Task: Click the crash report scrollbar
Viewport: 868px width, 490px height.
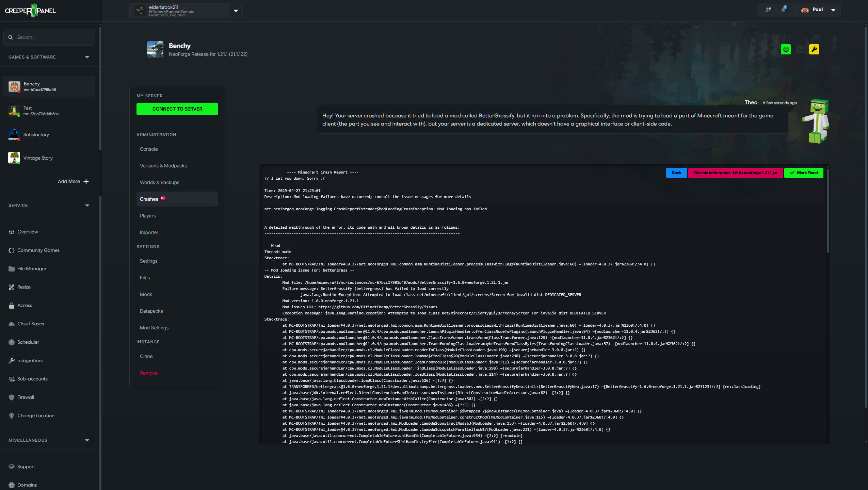Action: pos(827,210)
